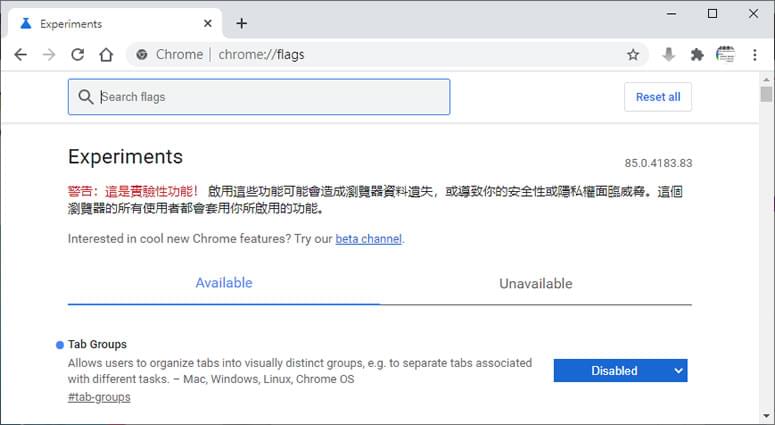Click the magnifier icon in Search flags
Screen dimensions: 775x425
86,97
